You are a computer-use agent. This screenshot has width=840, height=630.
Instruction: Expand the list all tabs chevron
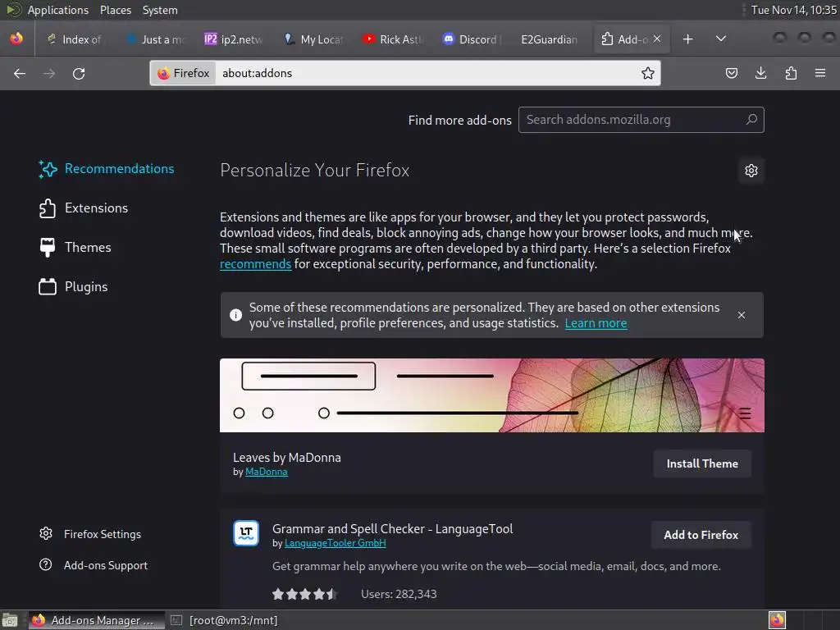coord(721,39)
